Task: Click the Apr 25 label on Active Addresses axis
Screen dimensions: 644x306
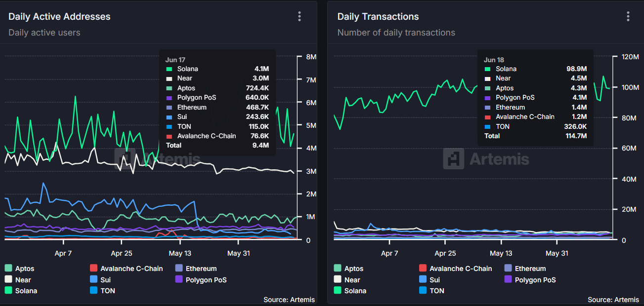Action: coord(121,253)
